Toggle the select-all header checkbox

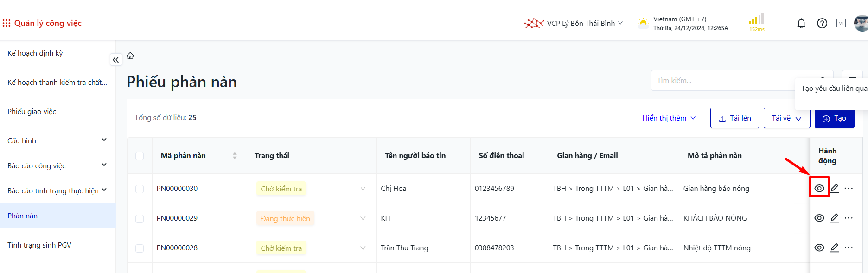coord(140,156)
